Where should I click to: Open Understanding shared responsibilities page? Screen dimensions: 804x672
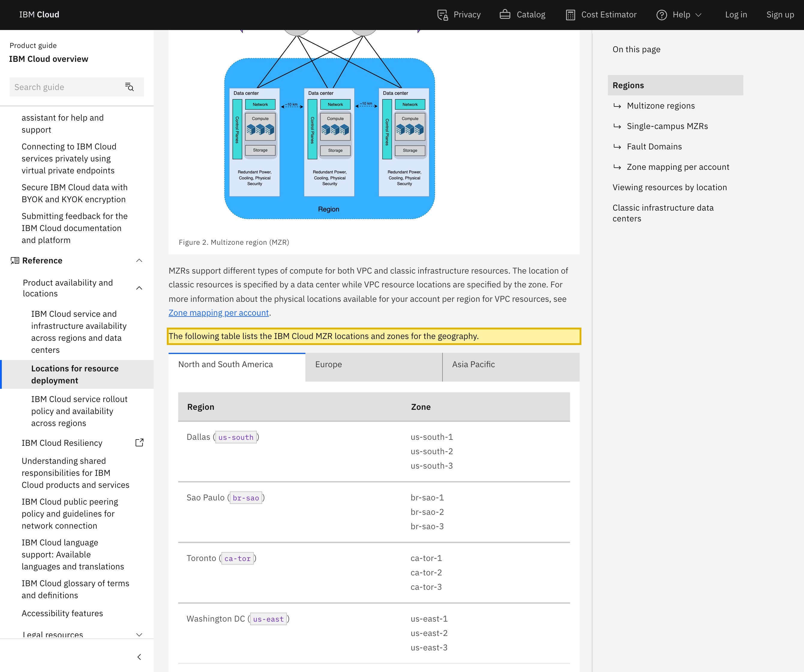pyautogui.click(x=75, y=473)
